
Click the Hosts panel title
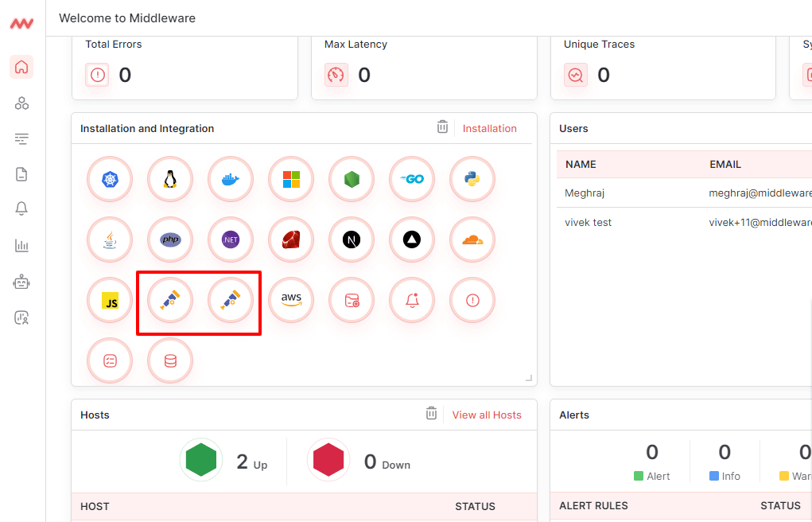[x=95, y=415]
